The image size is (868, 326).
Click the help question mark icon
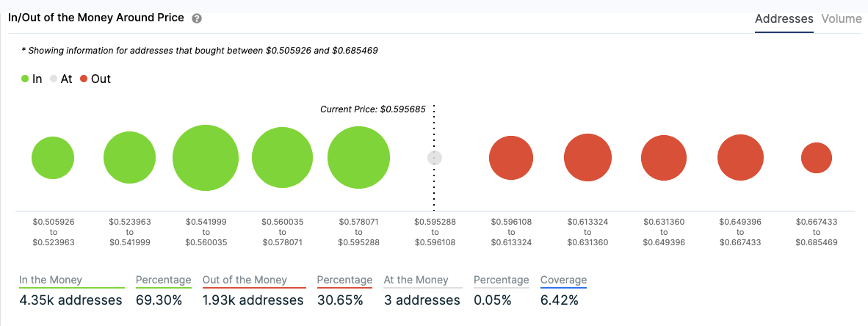point(197,18)
